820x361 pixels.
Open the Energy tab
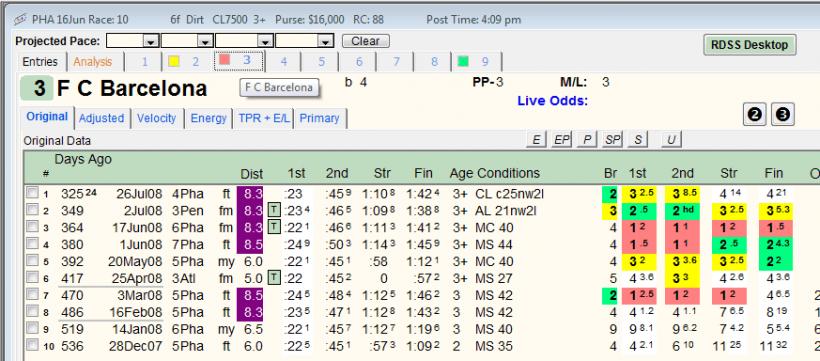pos(208,118)
